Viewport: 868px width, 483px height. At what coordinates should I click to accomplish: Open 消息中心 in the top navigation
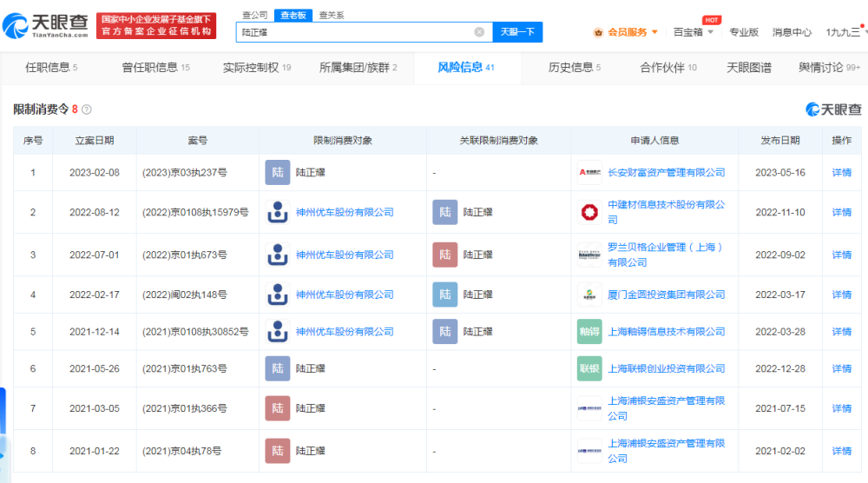(x=792, y=32)
